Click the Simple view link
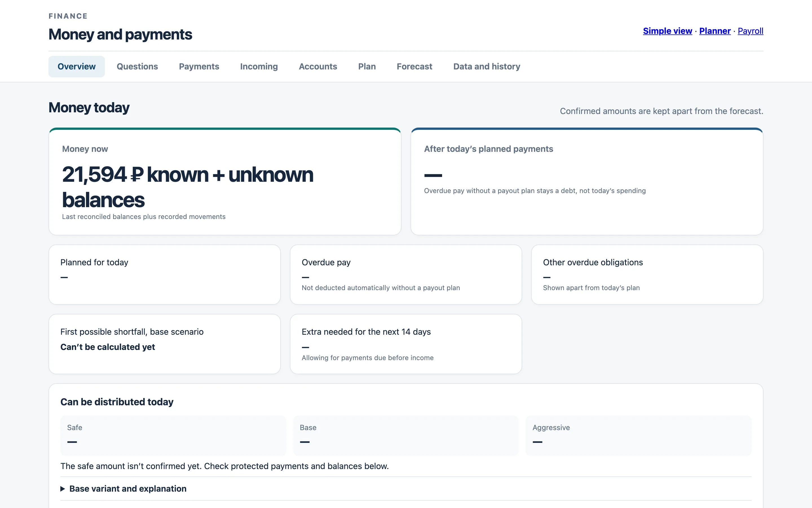 667,31
